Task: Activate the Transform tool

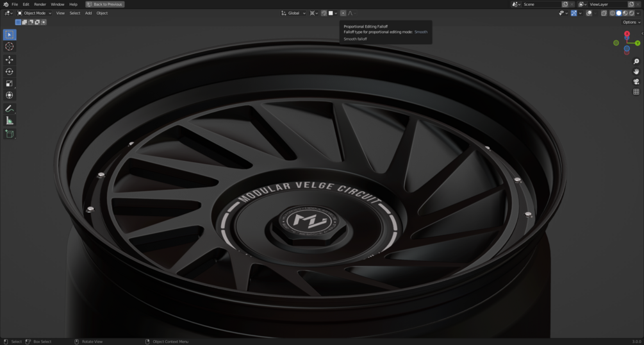Action: pos(10,95)
